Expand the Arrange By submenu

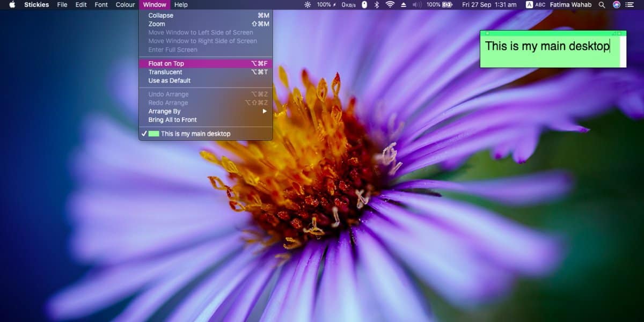[206, 111]
